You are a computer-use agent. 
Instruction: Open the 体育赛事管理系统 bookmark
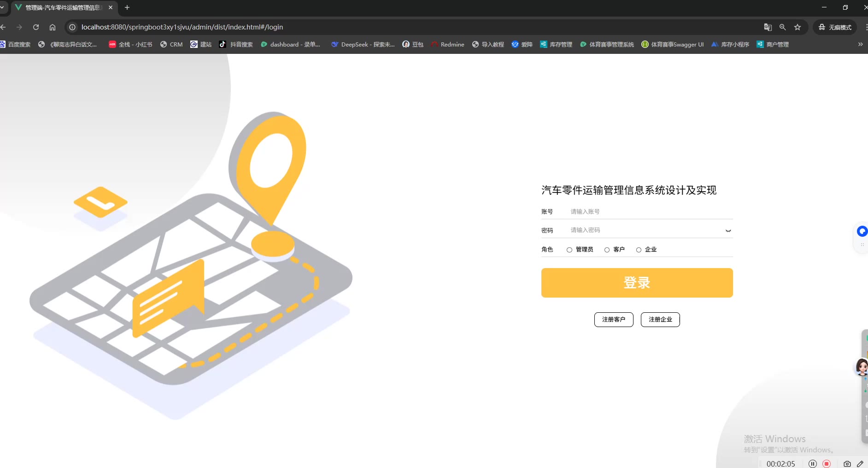tap(607, 44)
